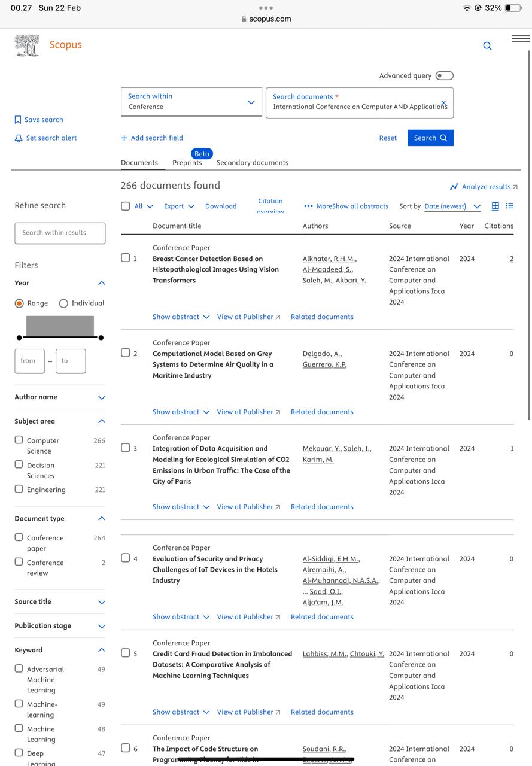Toggle the Advanced query switch

[444, 75]
